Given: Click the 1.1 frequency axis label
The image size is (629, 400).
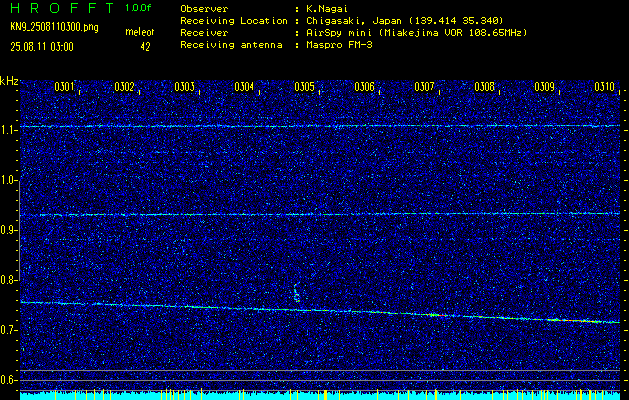Looking at the screenshot, I should click(x=7, y=130).
